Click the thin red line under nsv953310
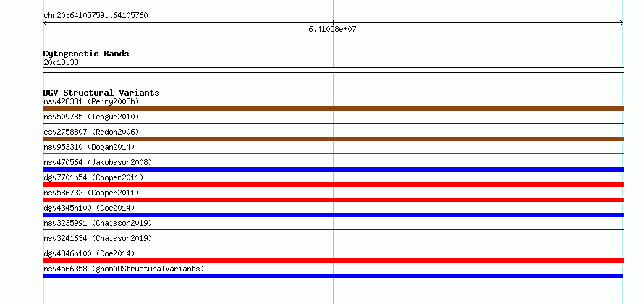Screen dimensions: 644x304 pos(333,153)
